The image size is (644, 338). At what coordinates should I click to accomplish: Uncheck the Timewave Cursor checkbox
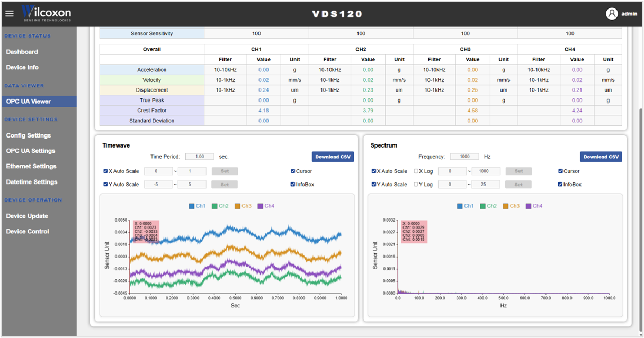[293, 171]
